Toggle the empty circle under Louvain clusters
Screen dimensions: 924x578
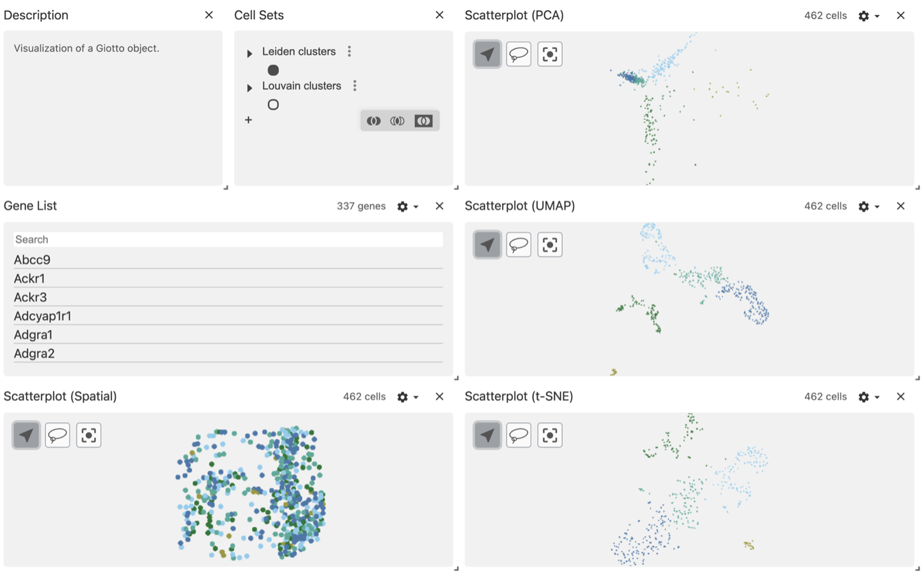pos(273,104)
